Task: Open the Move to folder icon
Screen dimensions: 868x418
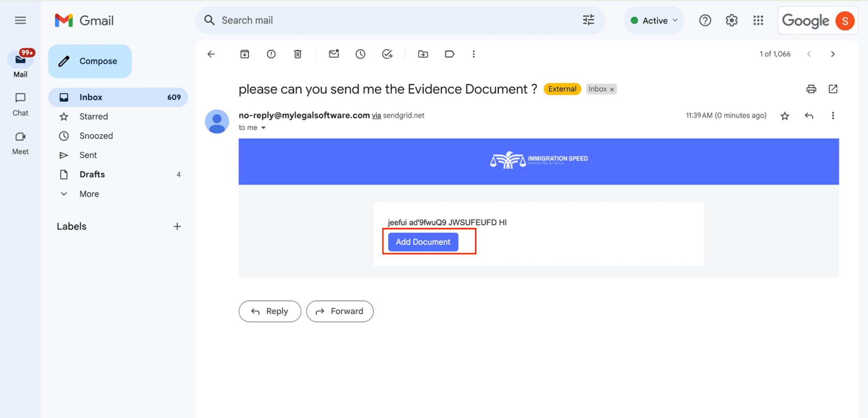Action: pyautogui.click(x=423, y=54)
